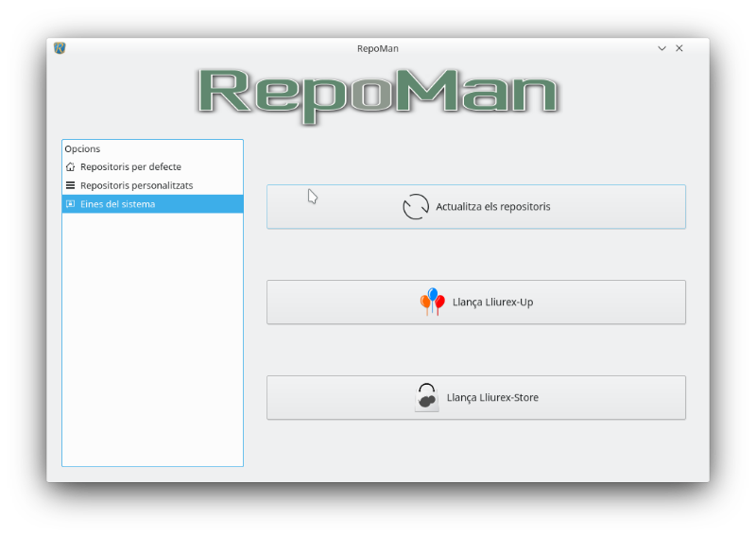Open Repositoris per defecte section
The image size is (756, 537).
tap(152, 167)
